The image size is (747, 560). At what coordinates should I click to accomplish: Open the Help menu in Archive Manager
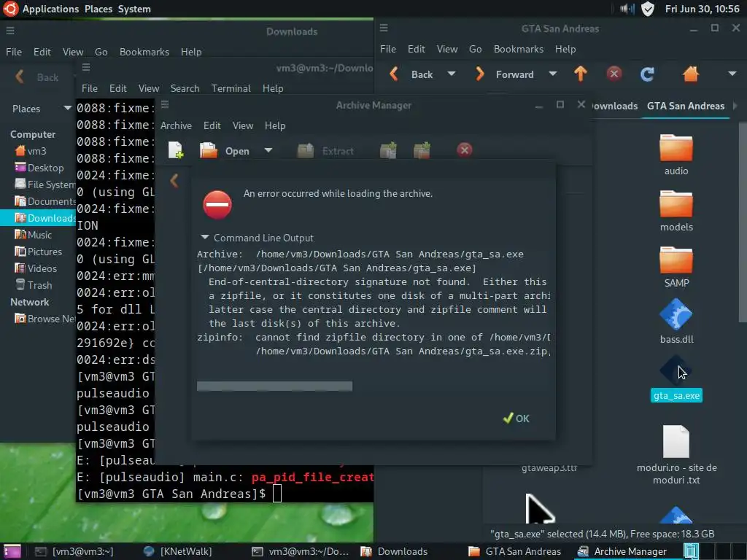(x=275, y=125)
